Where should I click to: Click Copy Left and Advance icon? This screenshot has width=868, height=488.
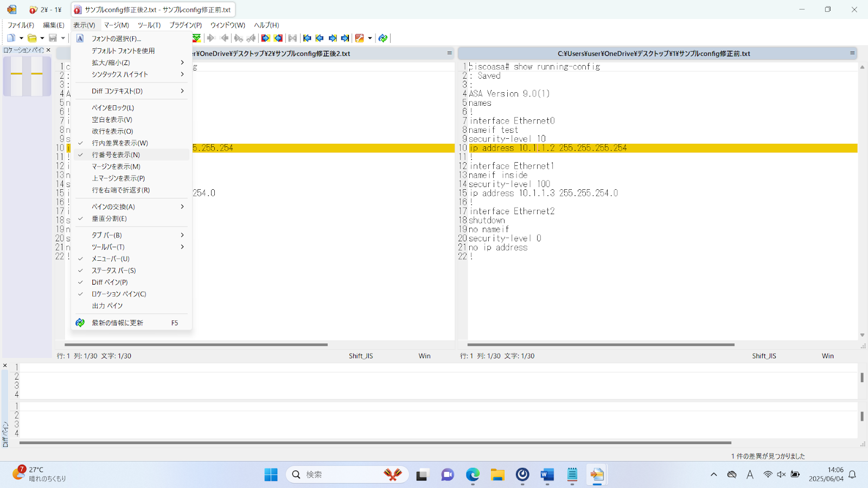[251, 38]
